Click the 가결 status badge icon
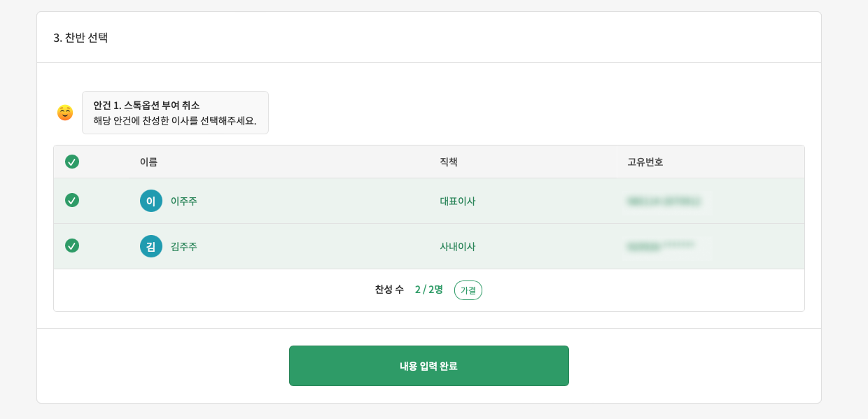Viewport: 868px width, 419px height. [468, 290]
